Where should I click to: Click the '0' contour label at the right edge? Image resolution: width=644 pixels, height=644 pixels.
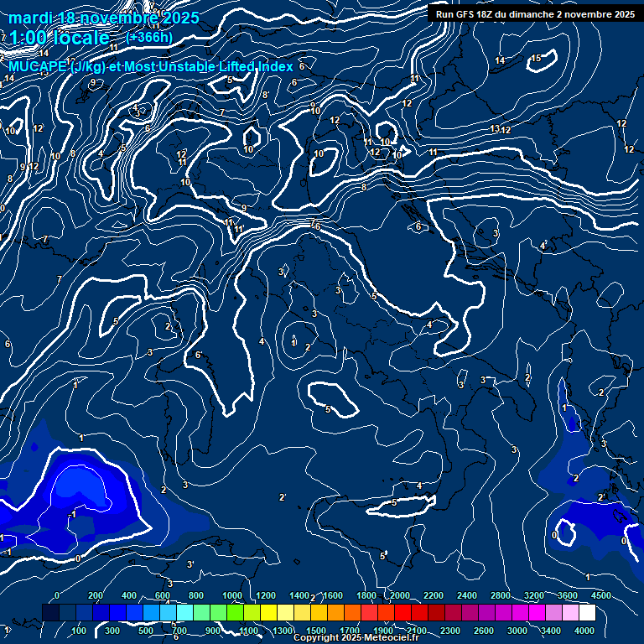point(623,542)
